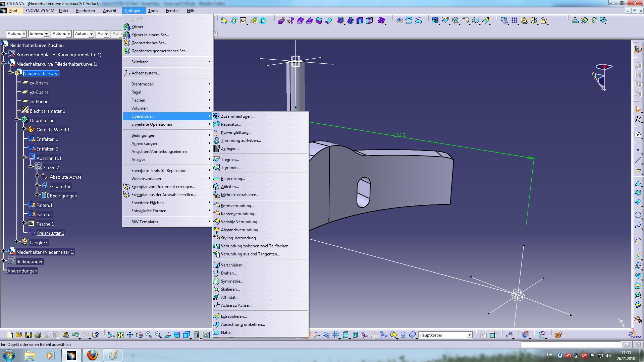Click Windows Explorer taskbar icon
The height and width of the screenshot is (362, 644).
30,355
